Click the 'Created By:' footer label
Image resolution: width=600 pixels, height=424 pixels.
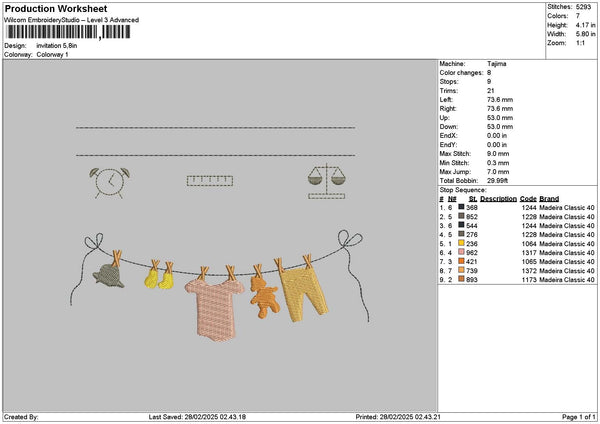21,417
